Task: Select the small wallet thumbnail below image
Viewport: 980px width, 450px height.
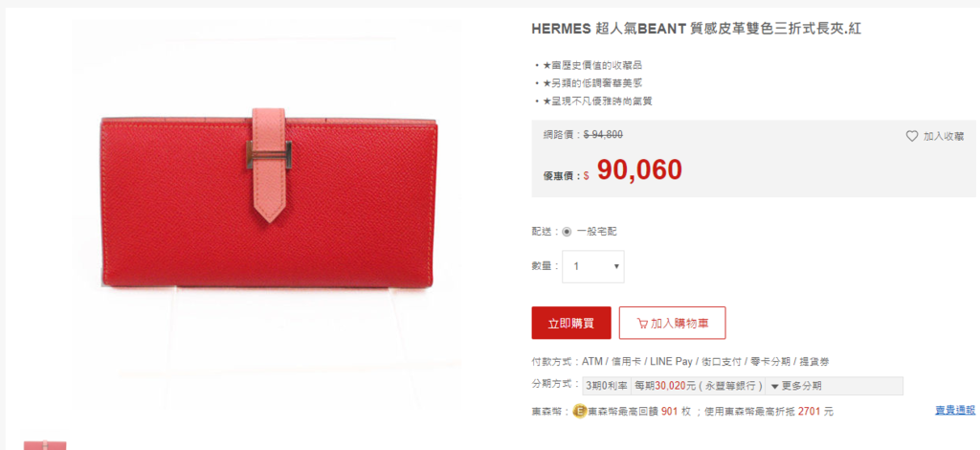Action: 45,445
